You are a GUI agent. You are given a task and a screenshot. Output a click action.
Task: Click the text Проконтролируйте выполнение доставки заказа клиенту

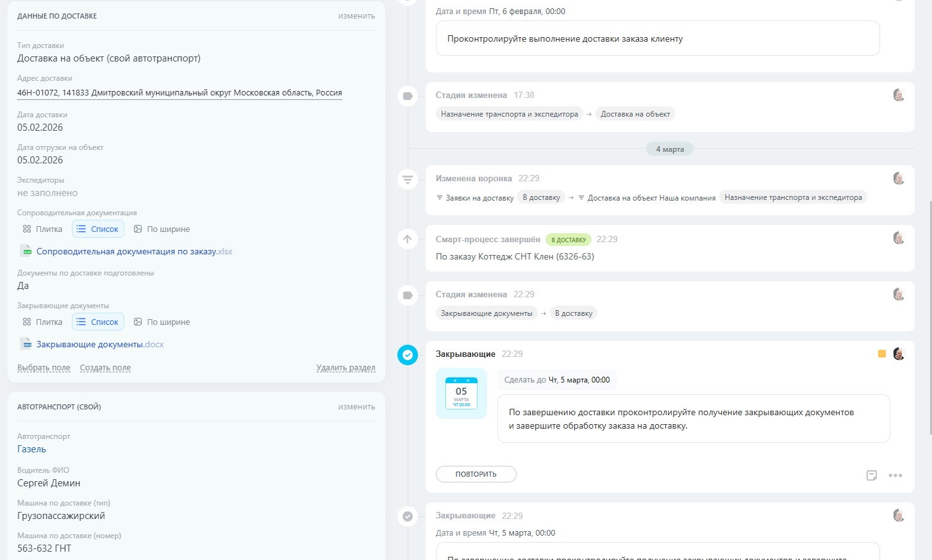click(x=565, y=38)
